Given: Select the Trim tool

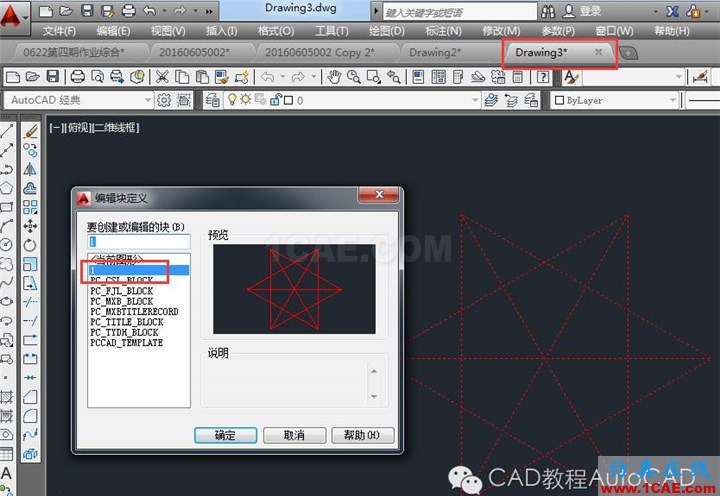Looking at the screenshot, I should click(31, 302).
